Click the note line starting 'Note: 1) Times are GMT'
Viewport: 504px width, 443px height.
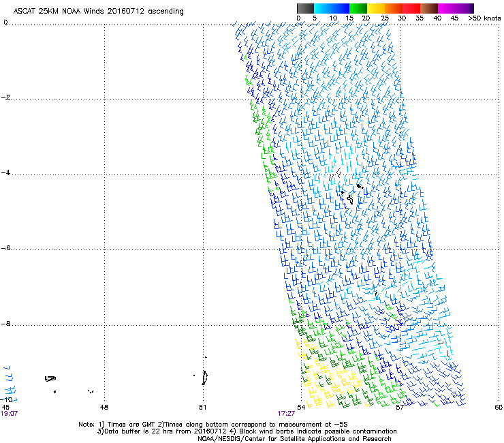(213, 425)
